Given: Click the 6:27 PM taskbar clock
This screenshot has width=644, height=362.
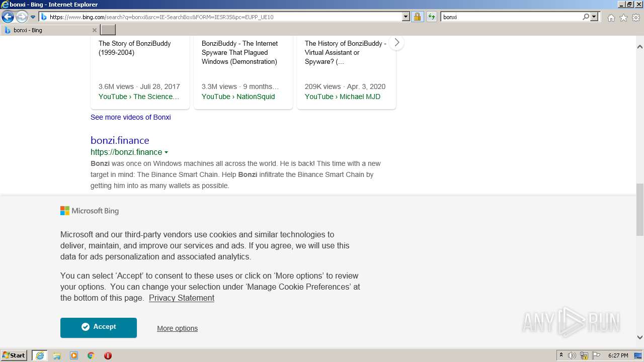Looking at the screenshot, I should pyautogui.click(x=618, y=355).
